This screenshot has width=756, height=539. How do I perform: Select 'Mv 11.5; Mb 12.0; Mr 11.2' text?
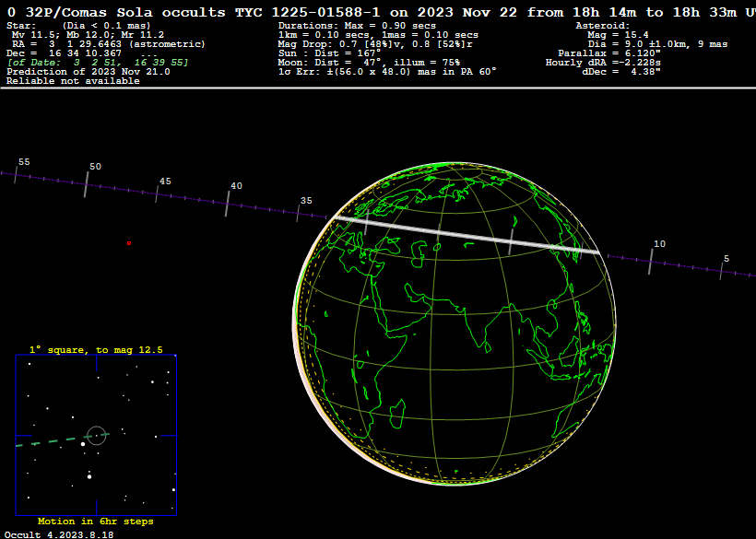(x=88, y=35)
